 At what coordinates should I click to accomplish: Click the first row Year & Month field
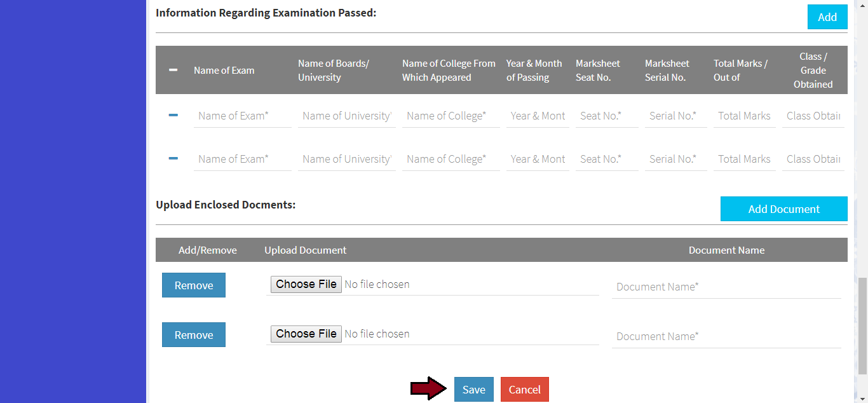538,116
